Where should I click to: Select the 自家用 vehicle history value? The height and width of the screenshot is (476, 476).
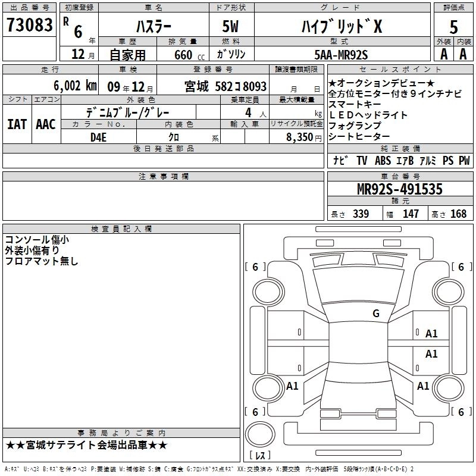[x=127, y=55]
